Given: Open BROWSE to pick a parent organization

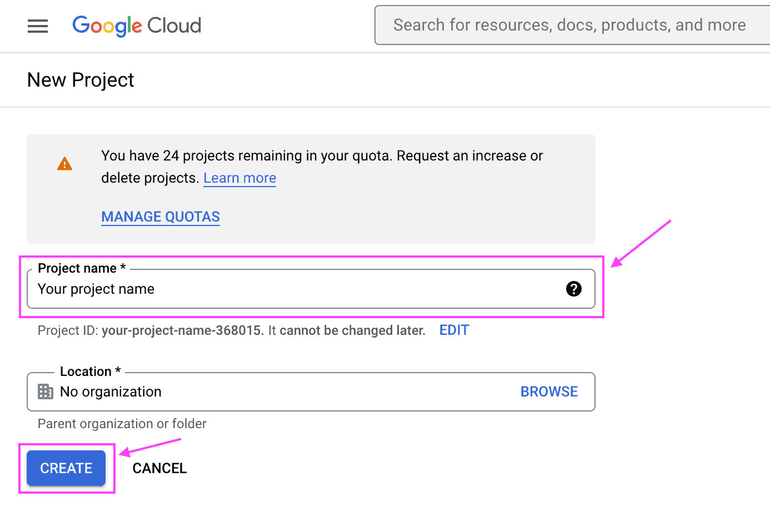Looking at the screenshot, I should tap(549, 392).
